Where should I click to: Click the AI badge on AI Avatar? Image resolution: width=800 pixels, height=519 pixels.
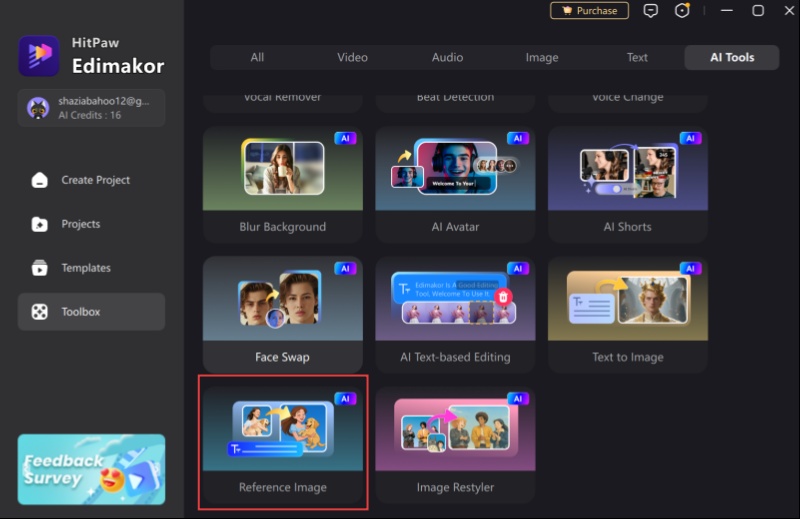[518, 138]
